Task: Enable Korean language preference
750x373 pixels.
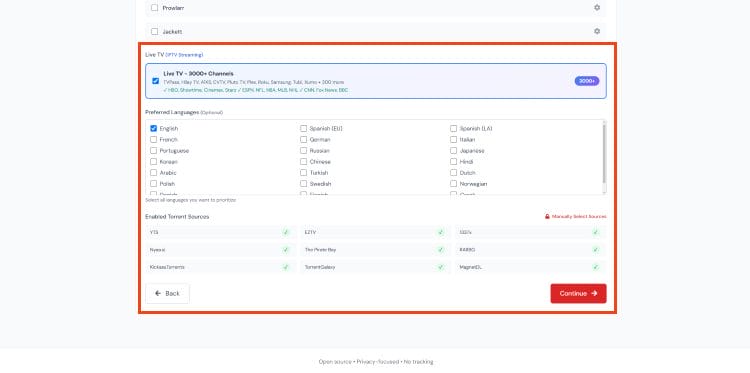Action: tap(154, 162)
